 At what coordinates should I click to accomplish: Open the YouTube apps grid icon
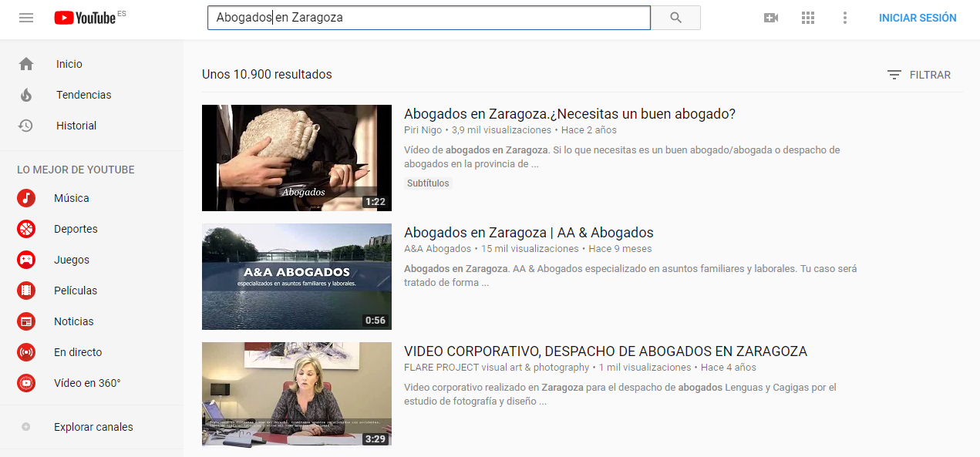click(x=808, y=17)
